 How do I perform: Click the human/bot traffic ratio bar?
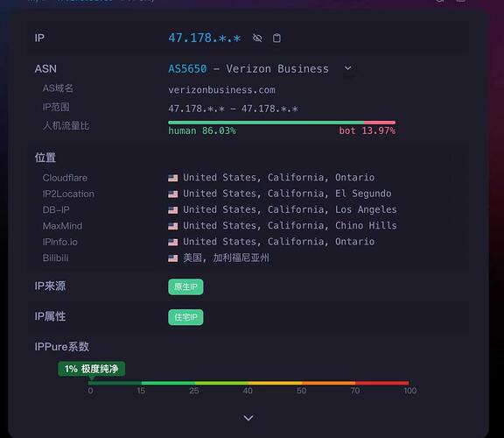coord(282,123)
